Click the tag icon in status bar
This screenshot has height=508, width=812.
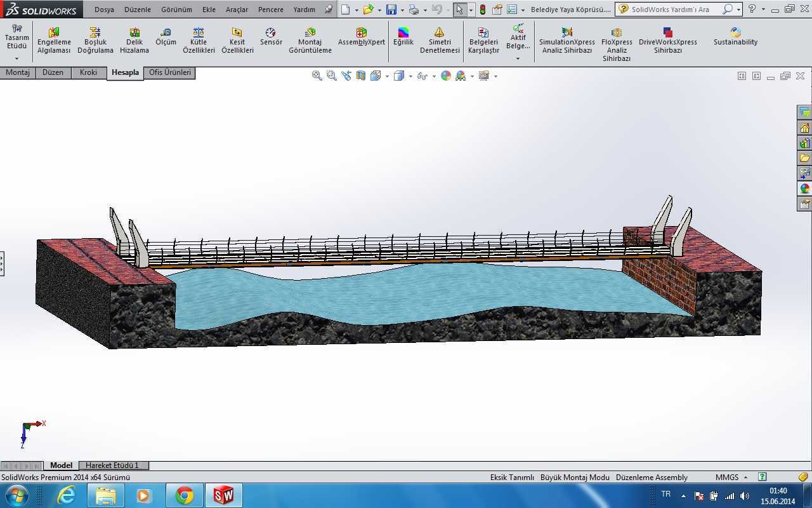click(x=803, y=477)
